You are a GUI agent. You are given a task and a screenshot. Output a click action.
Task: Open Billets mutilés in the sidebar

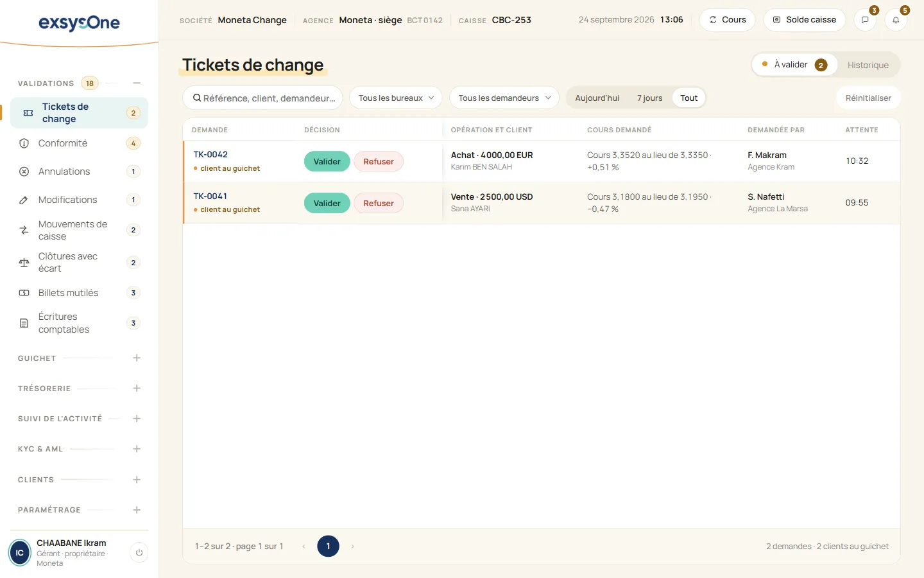click(79, 293)
